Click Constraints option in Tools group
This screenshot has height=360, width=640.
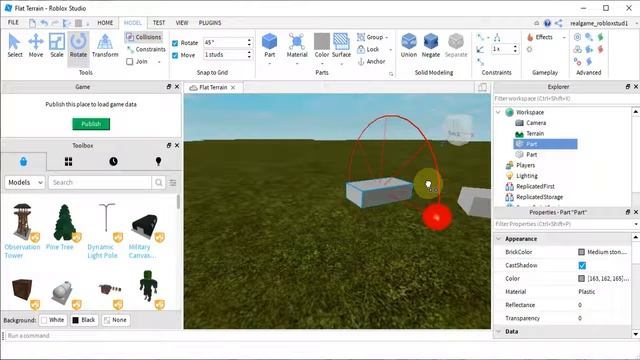click(x=146, y=49)
